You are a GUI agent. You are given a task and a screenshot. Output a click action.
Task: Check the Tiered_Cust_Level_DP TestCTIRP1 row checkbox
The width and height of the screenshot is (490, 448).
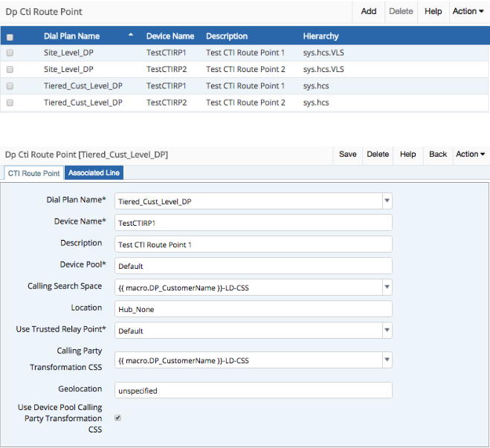pos(10,86)
